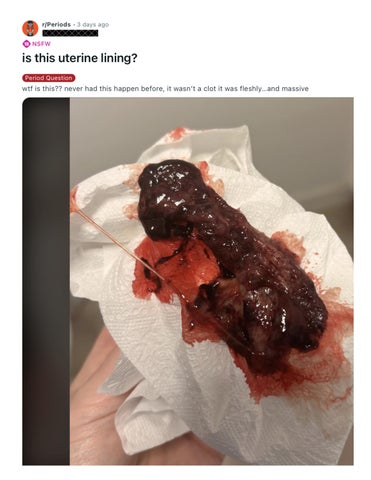Click the word 'Question' in red flair
Image resolution: width=371 pixels, height=480 pixels.
[59, 78]
